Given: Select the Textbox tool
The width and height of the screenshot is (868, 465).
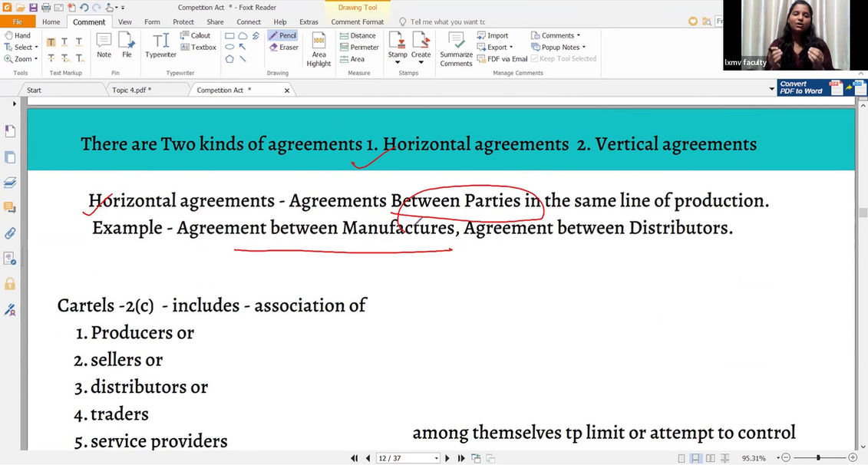Looking at the screenshot, I should click(198, 47).
